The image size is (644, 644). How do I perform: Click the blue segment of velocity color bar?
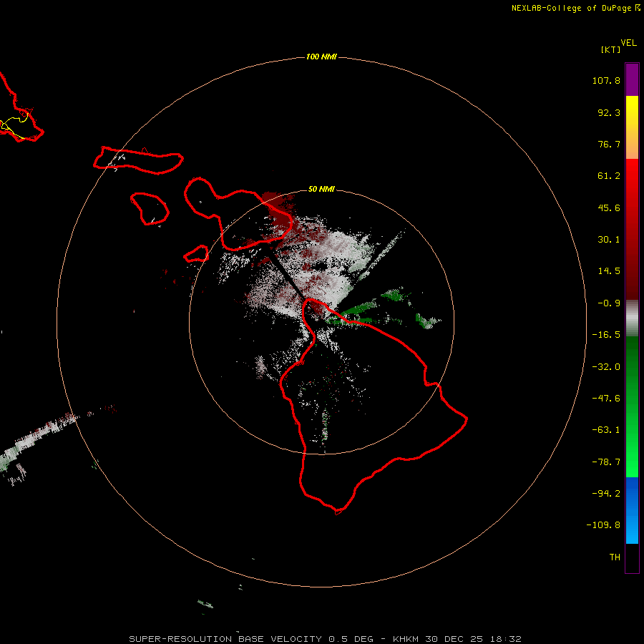[x=632, y=510]
